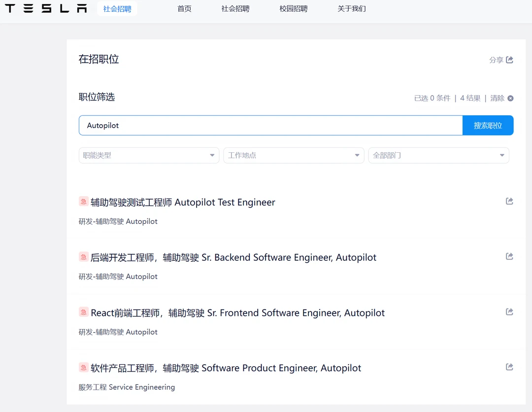Clear filters with the 清除 x icon

(510, 98)
